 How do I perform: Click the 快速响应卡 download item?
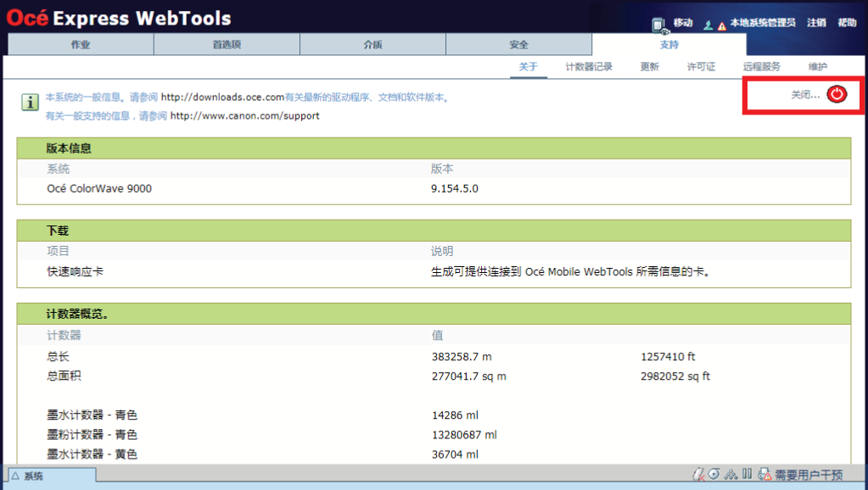click(x=76, y=271)
